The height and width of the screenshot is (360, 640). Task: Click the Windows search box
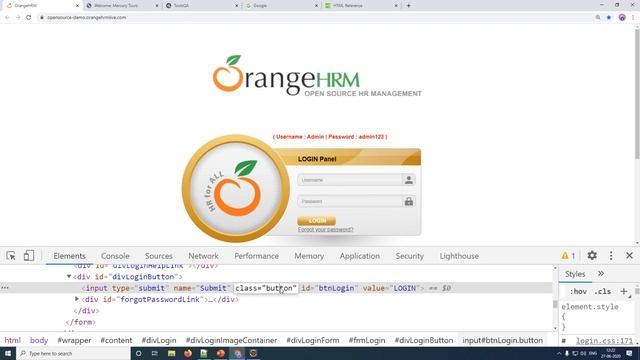tap(73, 353)
